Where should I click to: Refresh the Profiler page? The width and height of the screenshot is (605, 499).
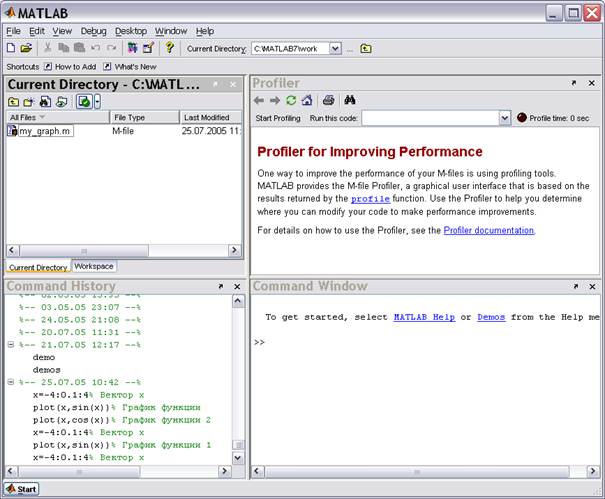click(291, 101)
